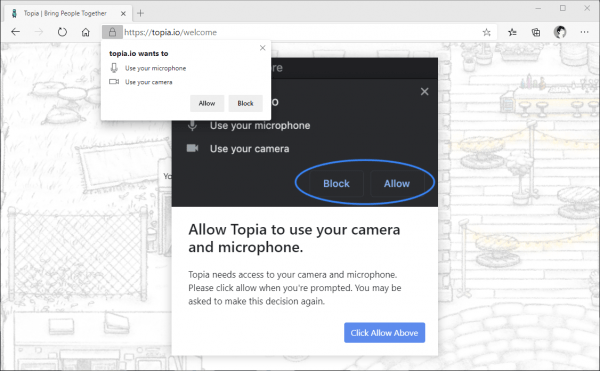Add this page to favorites star
The image size is (600, 371).
point(486,32)
